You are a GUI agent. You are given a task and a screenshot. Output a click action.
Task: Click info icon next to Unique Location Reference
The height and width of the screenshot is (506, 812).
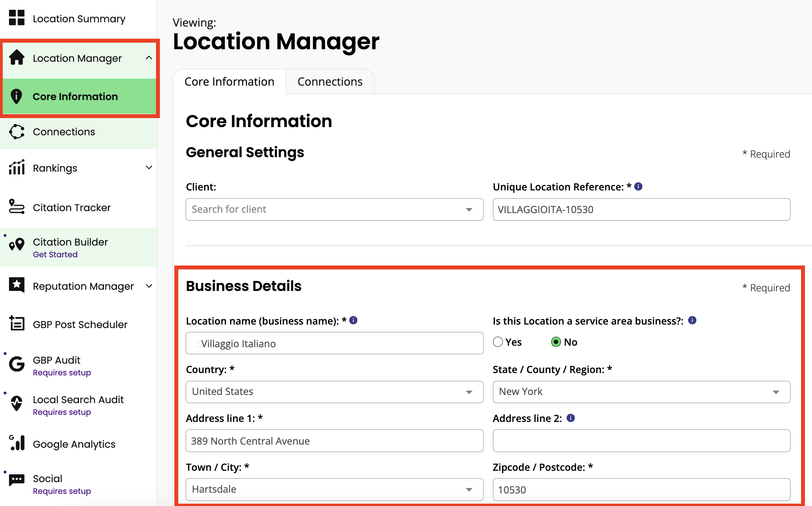click(638, 187)
